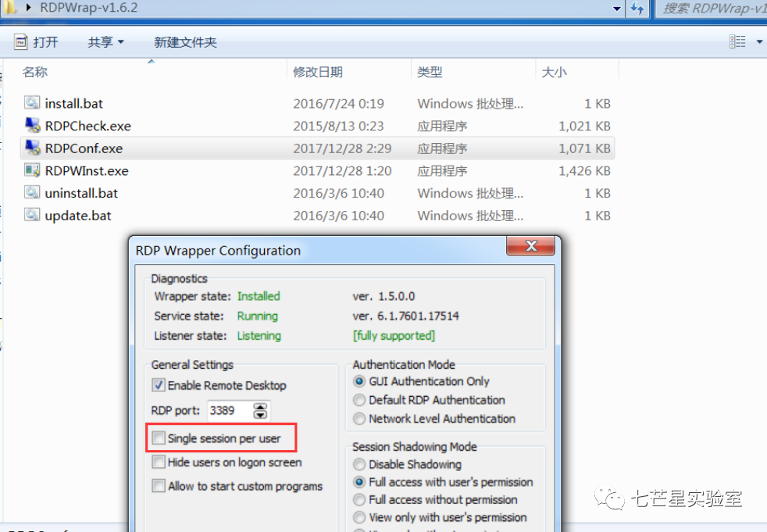Click the RDPConf.exe file icon
Viewport: 767px width, 532px height.
[32, 148]
